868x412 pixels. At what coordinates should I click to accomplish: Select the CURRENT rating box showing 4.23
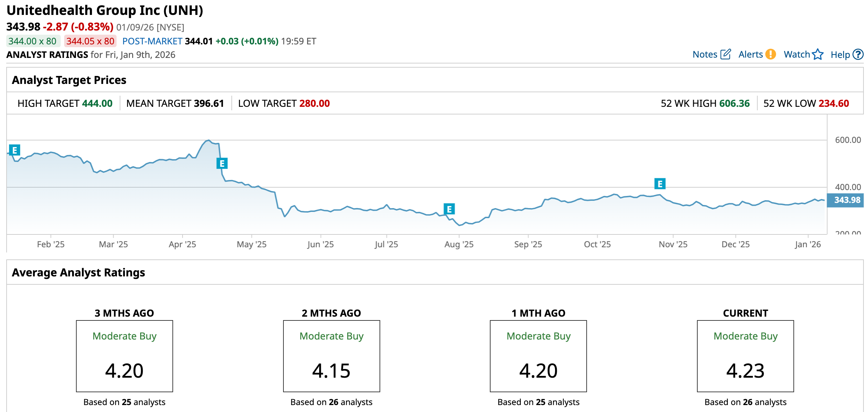(745, 356)
